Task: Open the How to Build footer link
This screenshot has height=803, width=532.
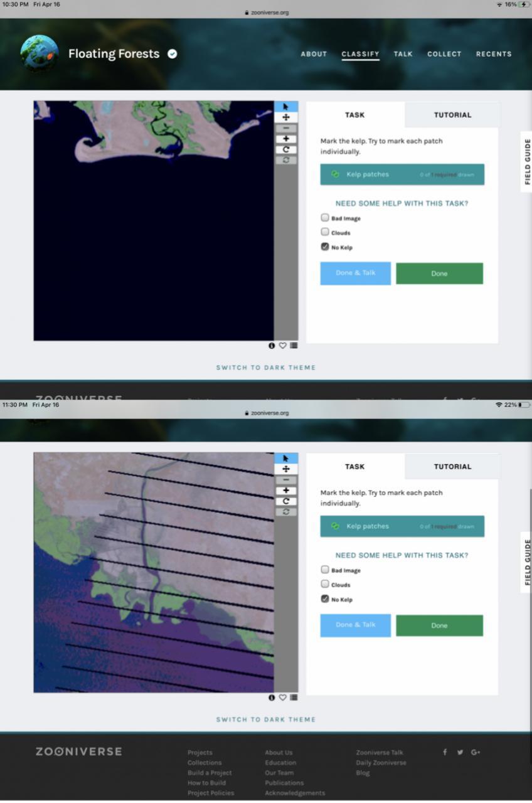Action: [x=207, y=783]
